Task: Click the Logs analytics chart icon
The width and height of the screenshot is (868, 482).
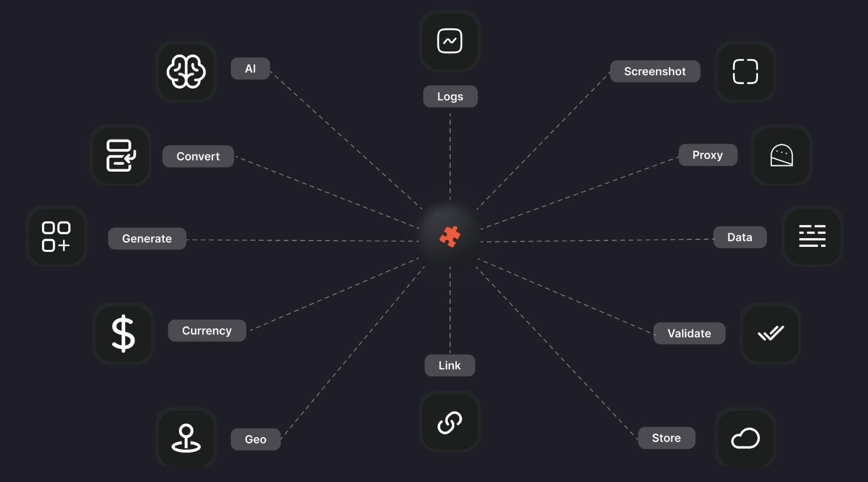Action: (450, 40)
